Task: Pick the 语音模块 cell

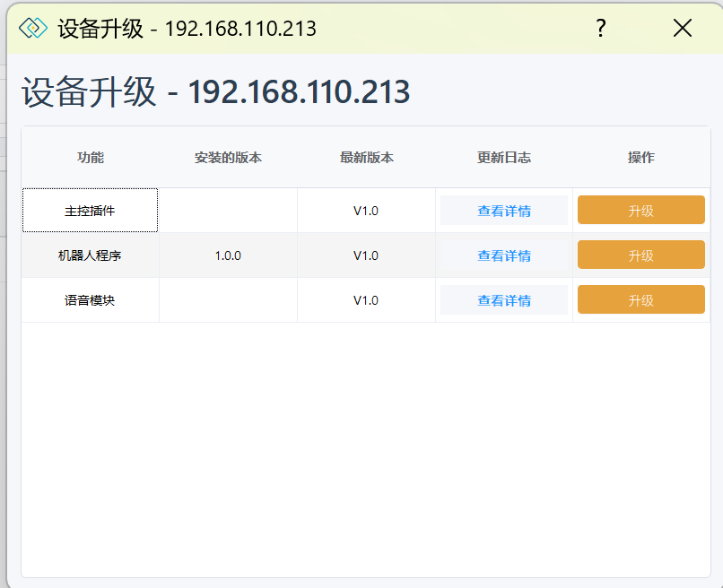Action: pos(90,300)
